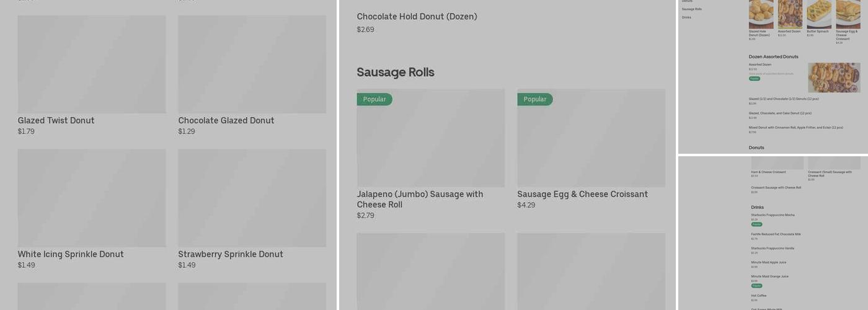This screenshot has height=310, width=868.
Task: Open the Butter Spinach photo thumbnail
Action: pos(818,14)
